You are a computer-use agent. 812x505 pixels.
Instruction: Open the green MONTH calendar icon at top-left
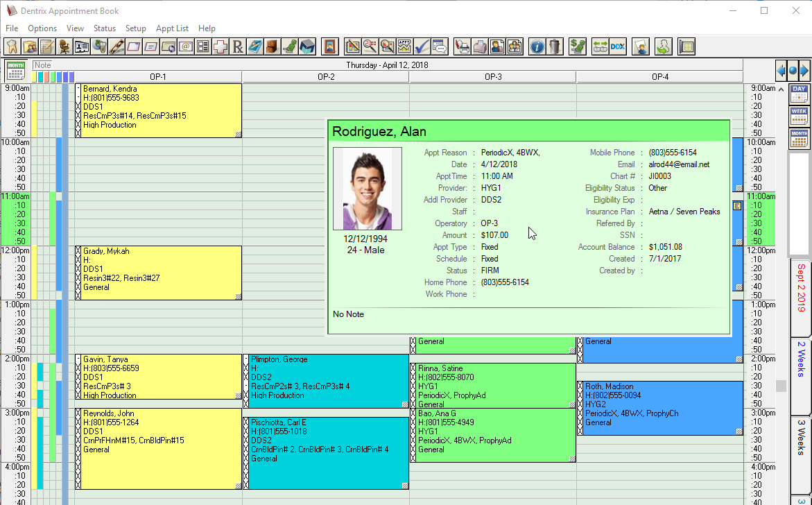(16, 71)
